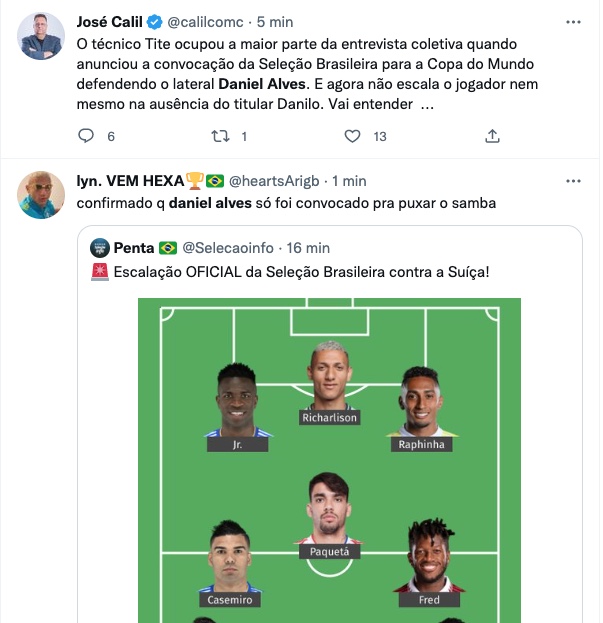Click Richarlison's photo in the lineup image
Screen dimensions: 603x623
point(330,378)
